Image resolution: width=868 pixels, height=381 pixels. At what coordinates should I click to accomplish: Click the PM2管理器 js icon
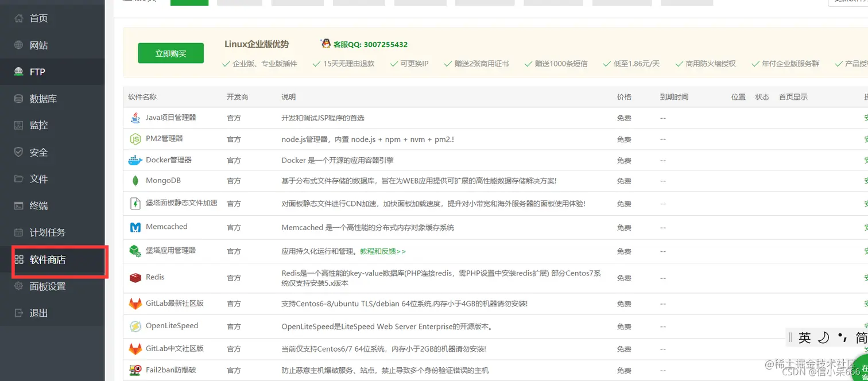coord(134,139)
